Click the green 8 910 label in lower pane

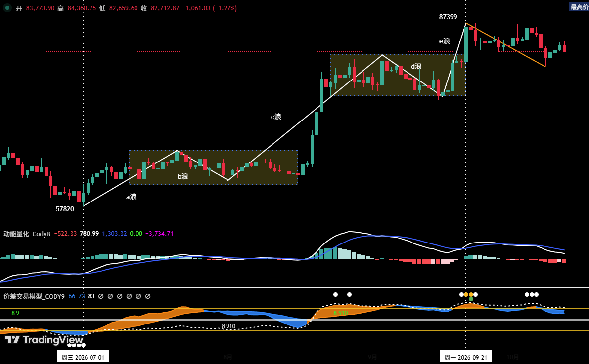(341, 313)
